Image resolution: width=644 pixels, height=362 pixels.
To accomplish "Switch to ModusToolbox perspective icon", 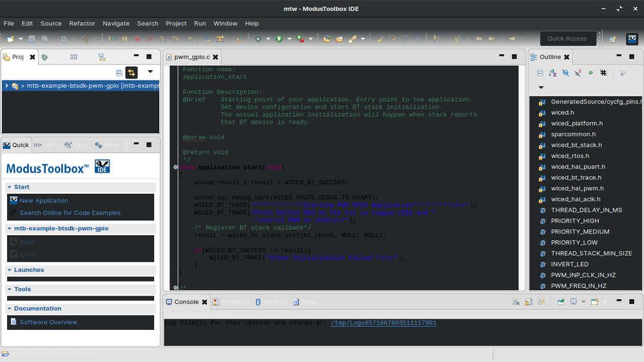I will click(632, 39).
